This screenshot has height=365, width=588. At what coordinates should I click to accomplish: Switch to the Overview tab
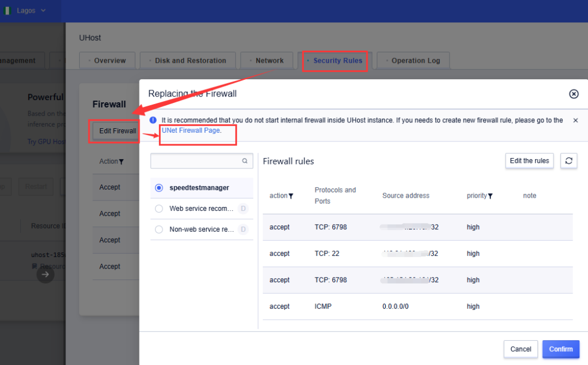[107, 60]
